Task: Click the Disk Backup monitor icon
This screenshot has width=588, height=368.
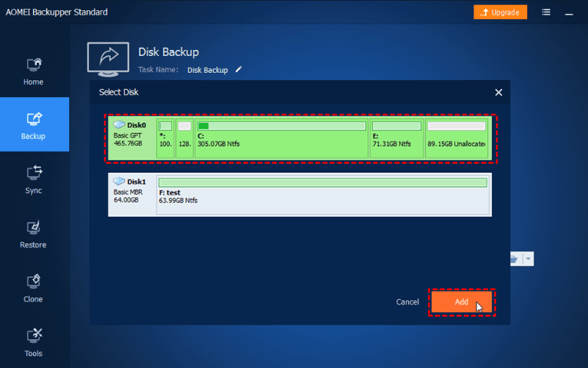Action: [x=108, y=60]
